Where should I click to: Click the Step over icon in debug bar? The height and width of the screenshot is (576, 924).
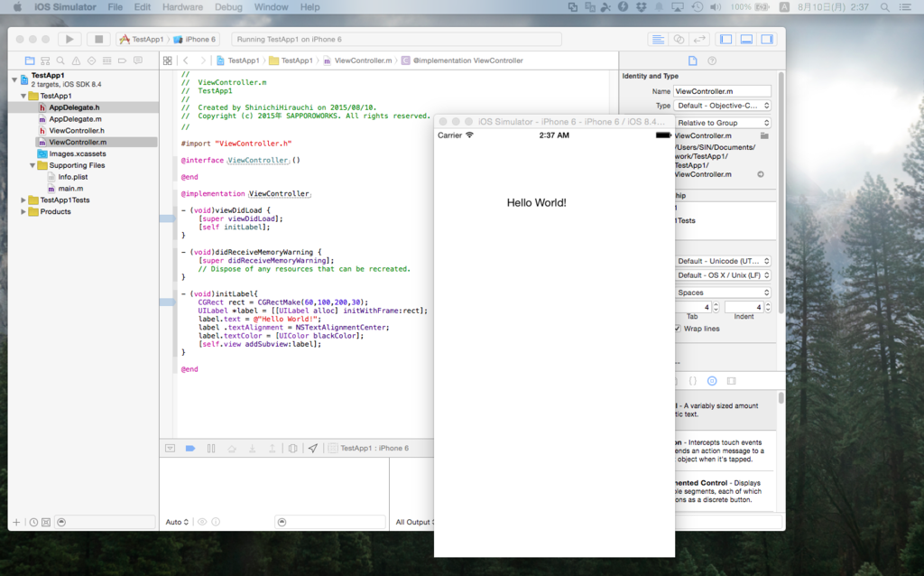(232, 449)
